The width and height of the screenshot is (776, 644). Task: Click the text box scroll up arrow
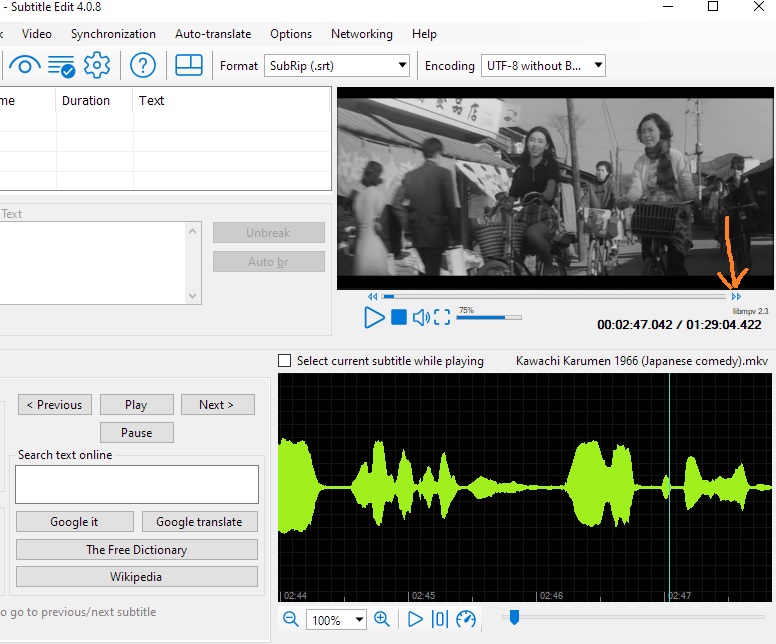click(x=193, y=231)
